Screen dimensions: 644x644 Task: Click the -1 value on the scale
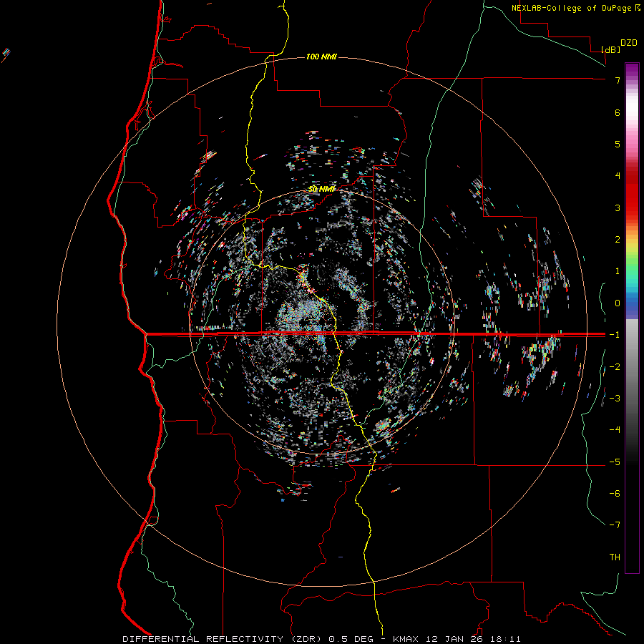(x=615, y=334)
